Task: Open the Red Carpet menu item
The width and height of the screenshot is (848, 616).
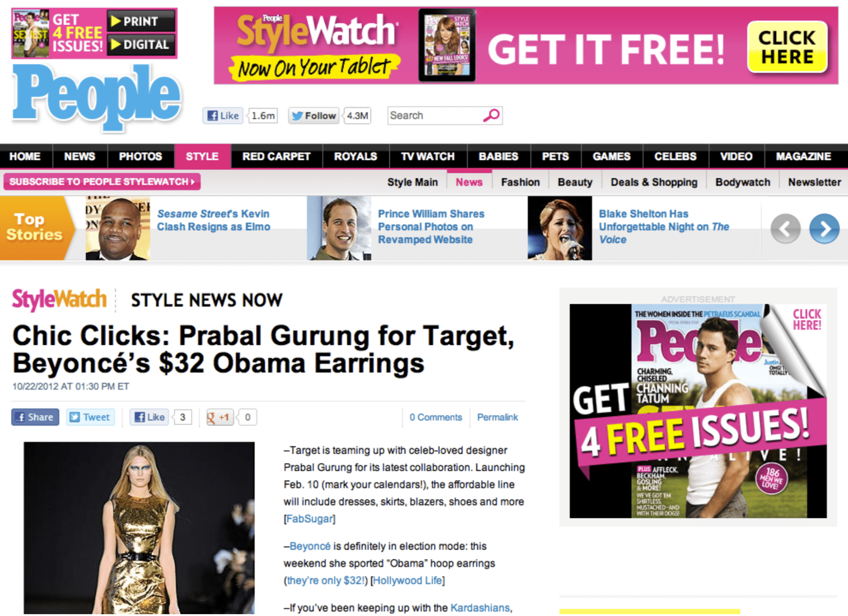Action: (x=276, y=157)
